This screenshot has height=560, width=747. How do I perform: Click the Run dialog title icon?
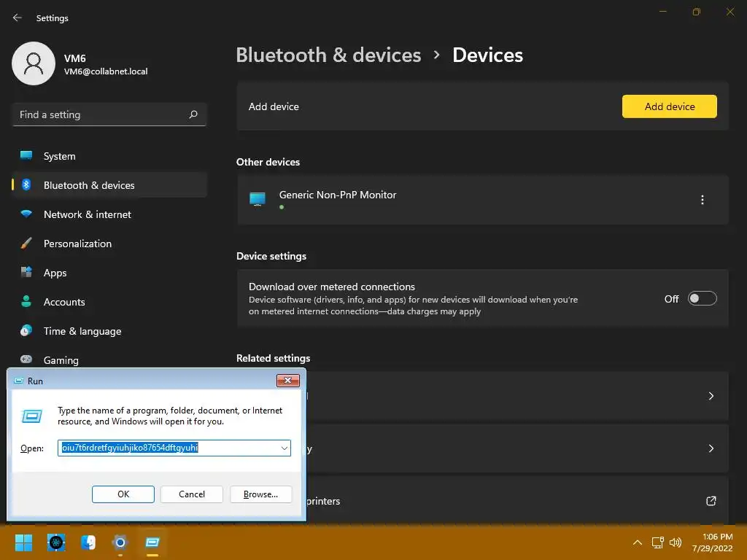click(19, 381)
